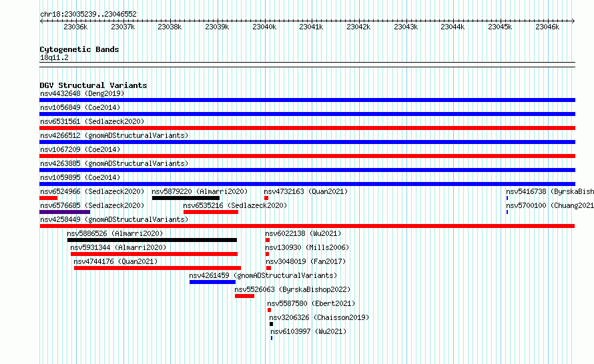Viewport: 594px width, 364px height.
Task: Open nsv6531561 (Sedlazeck2020) label
Action: [x=92, y=121]
